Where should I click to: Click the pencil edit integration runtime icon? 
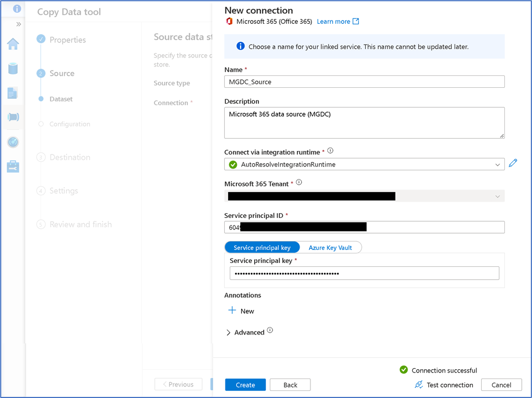(x=513, y=163)
